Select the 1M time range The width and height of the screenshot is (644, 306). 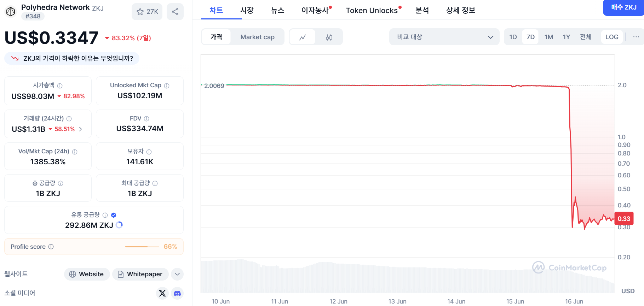548,37
